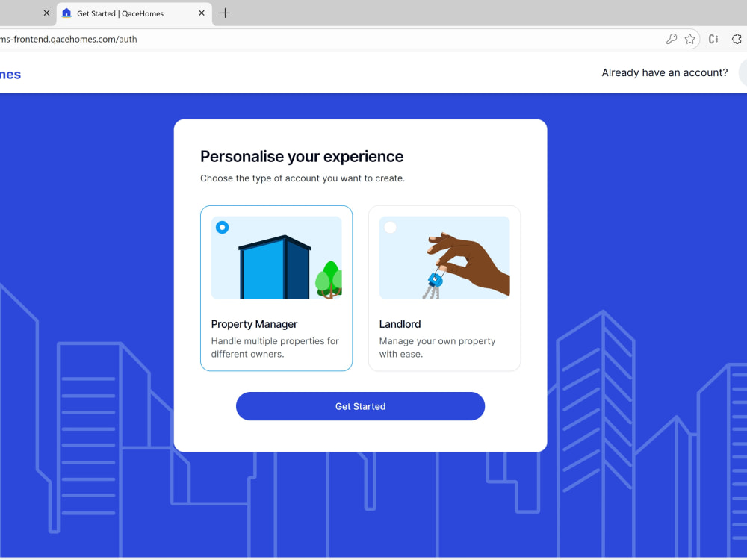Image resolution: width=747 pixels, height=560 pixels.
Task: Click 'Manage your own property with ease.' text
Action: (x=437, y=348)
